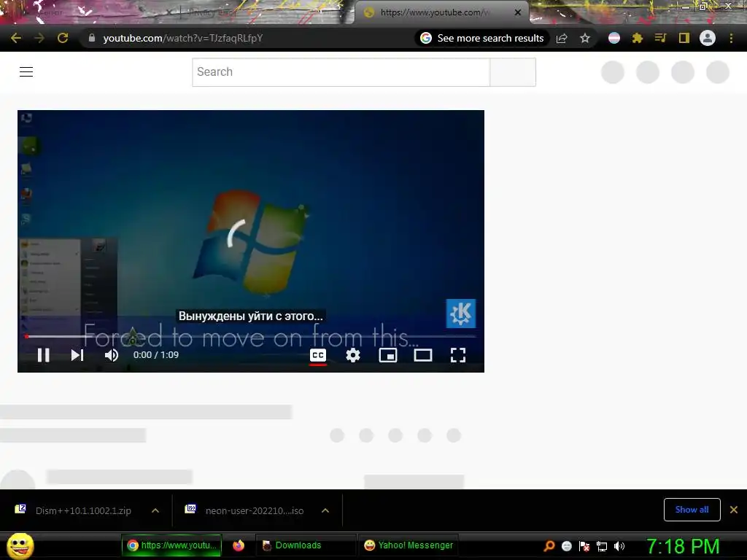Image resolution: width=747 pixels, height=560 pixels.
Task: Open video settings gear
Action: click(x=353, y=355)
